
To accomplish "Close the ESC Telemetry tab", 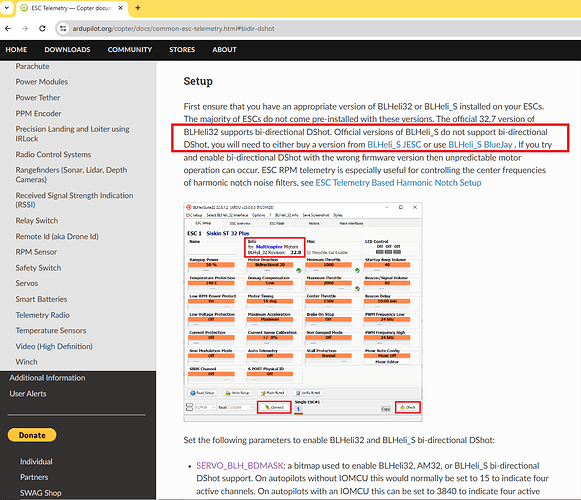I will point(120,8).
